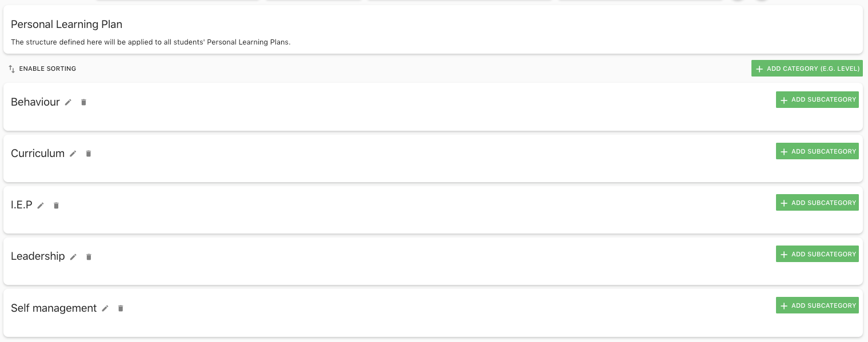Click the Personal Learning Plan heading

(x=66, y=25)
